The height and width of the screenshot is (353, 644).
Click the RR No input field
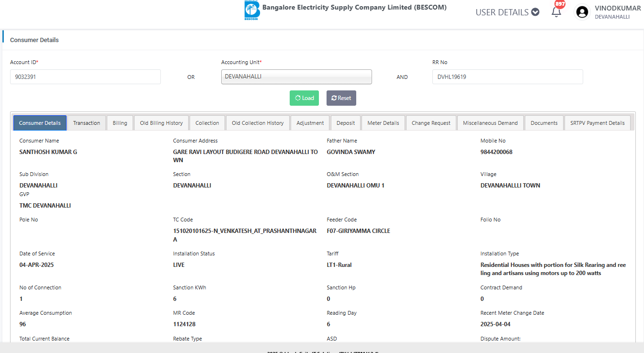[507, 77]
